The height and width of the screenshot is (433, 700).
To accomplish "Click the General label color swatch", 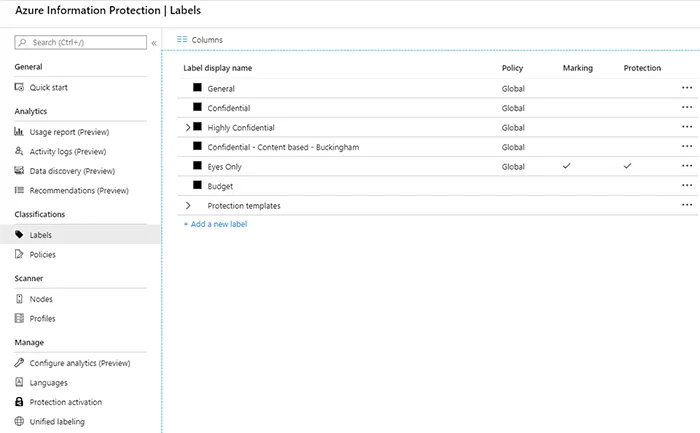I will click(197, 87).
